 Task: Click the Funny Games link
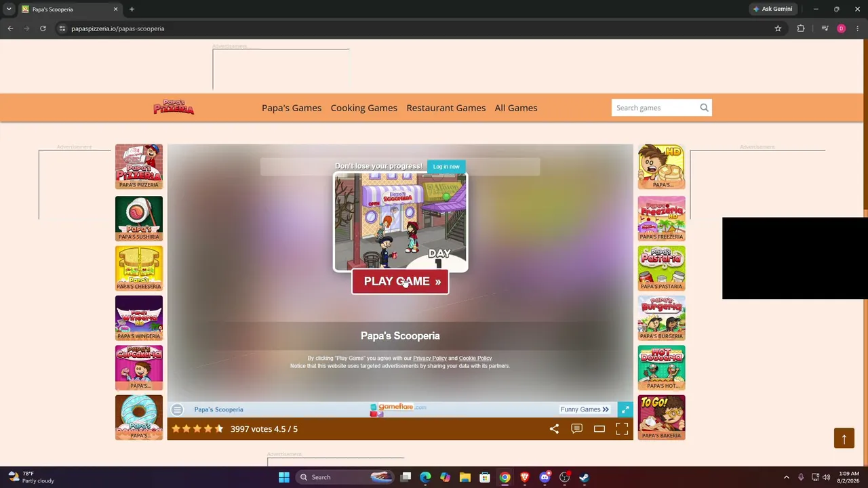coord(585,409)
